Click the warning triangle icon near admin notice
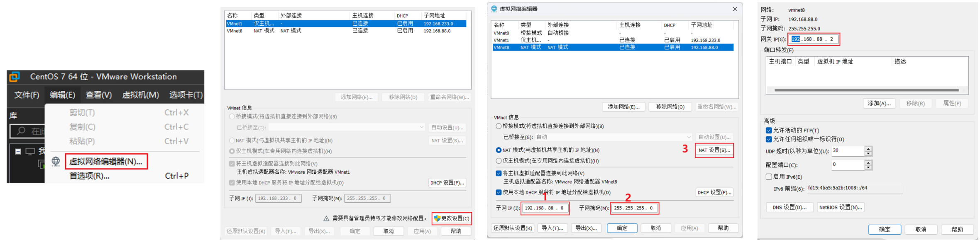Image resolution: width=980 pixels, height=240 pixels. [326, 218]
